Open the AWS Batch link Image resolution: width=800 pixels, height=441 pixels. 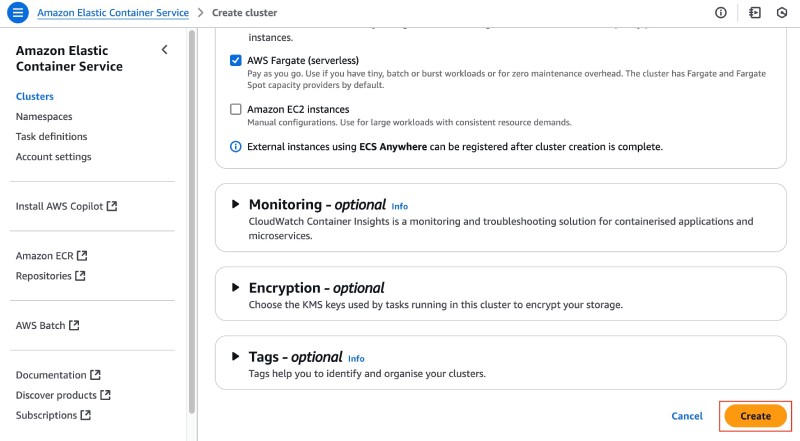click(x=40, y=326)
